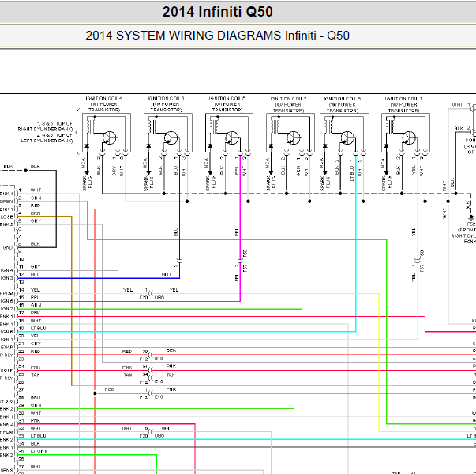
Task: Click pin 31 PNK label on the connector
Action: [36, 421]
